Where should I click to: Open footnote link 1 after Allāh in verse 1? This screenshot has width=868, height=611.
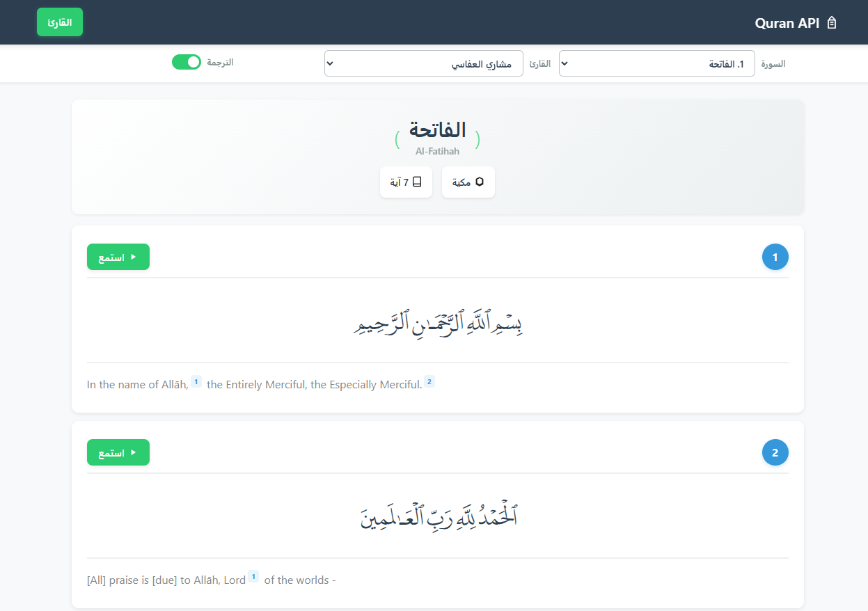pos(196,381)
